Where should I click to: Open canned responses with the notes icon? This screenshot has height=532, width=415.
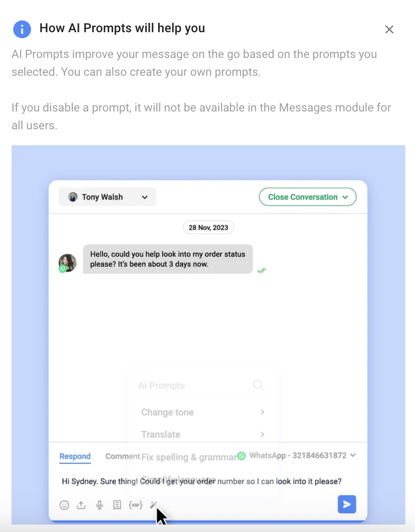[117, 504]
